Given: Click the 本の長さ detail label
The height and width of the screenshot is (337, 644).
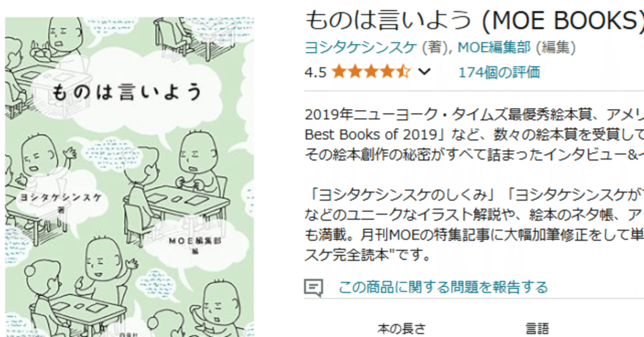Looking at the screenshot, I should pyautogui.click(x=401, y=329).
